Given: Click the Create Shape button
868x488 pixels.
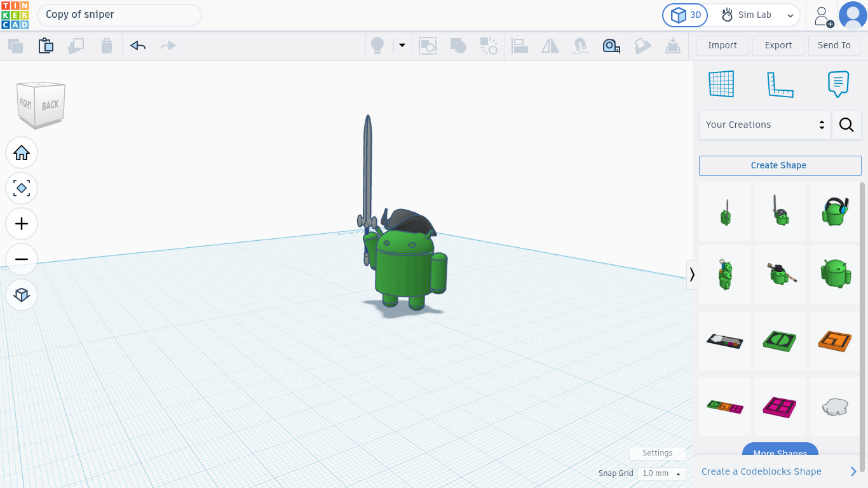Looking at the screenshot, I should pos(780,165).
